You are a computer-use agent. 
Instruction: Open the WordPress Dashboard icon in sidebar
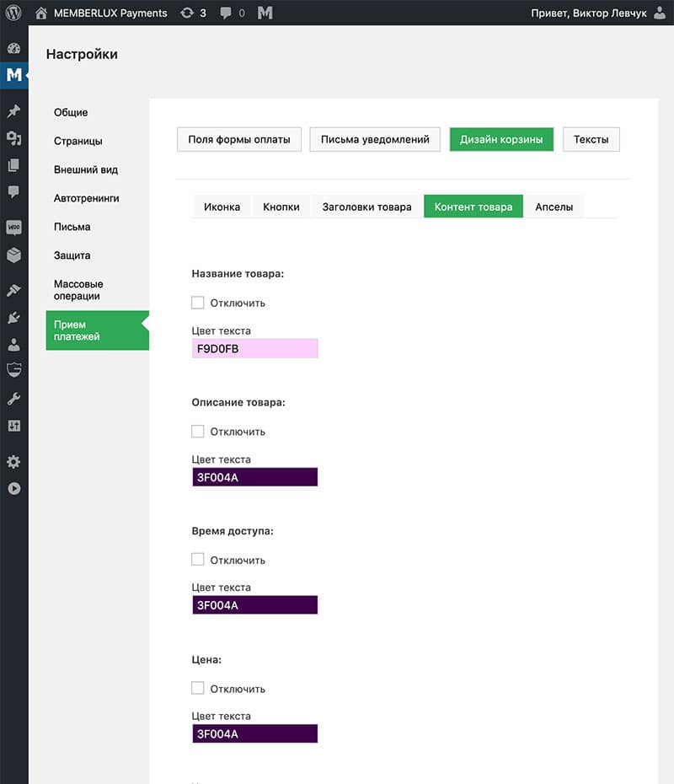(x=13, y=49)
